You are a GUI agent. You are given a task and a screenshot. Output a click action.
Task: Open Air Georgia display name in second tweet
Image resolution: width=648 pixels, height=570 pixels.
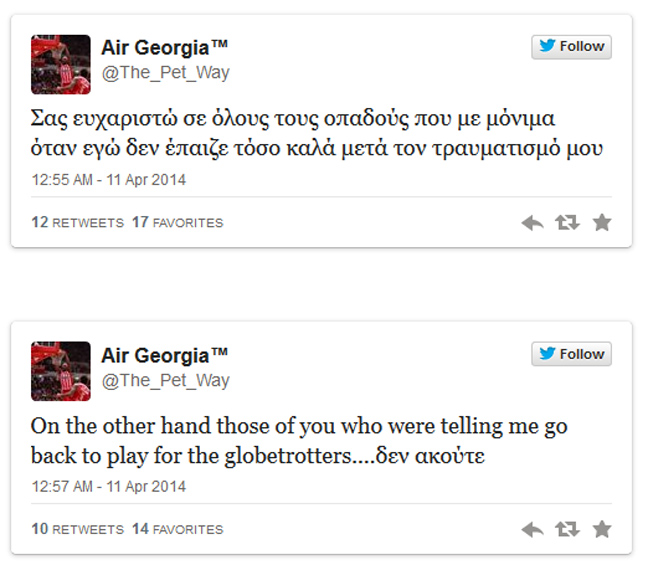[x=165, y=355]
